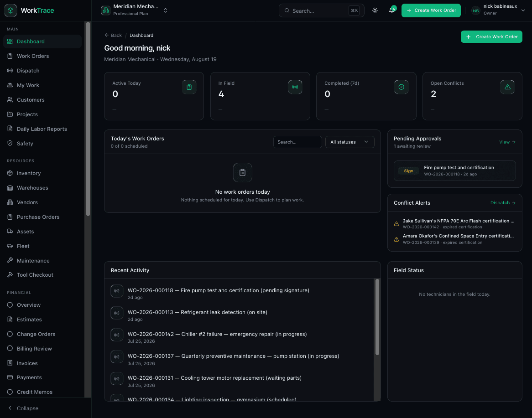The width and height of the screenshot is (532, 418).
Task: Open Customers in the sidebar
Action: [42, 100]
